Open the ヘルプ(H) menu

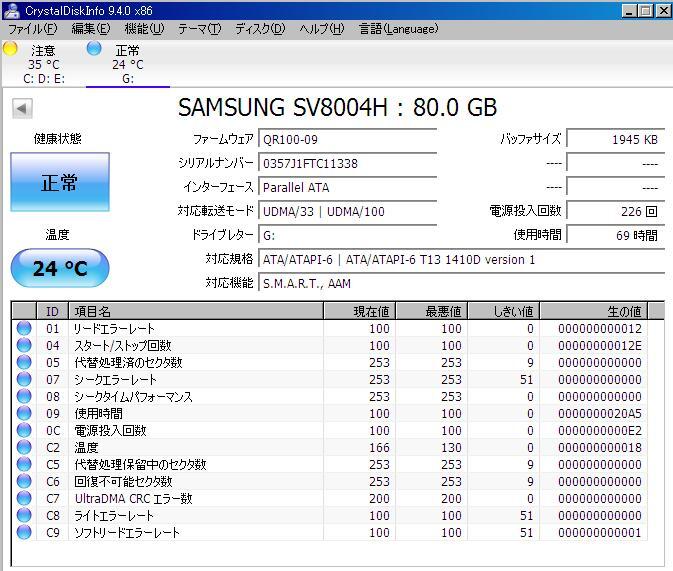[322, 29]
